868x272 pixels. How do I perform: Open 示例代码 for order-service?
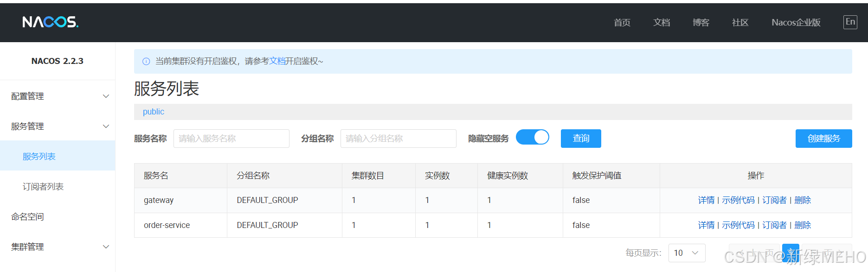[x=738, y=225]
